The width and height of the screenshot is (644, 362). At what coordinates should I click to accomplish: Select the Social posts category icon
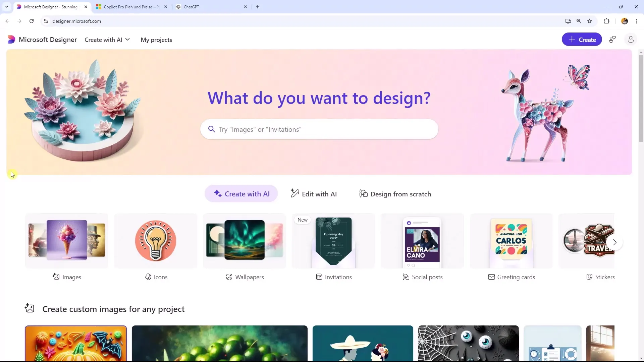422,241
